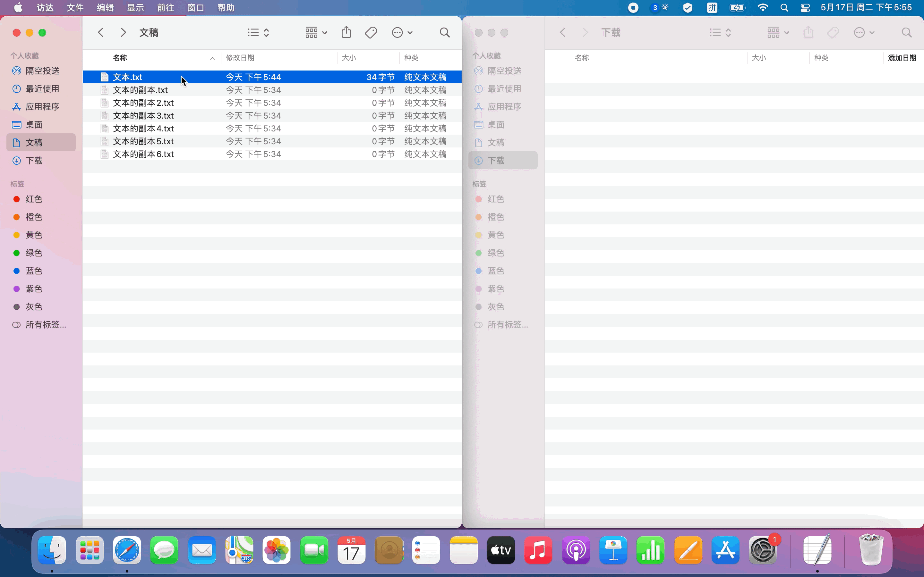Screen dimensions: 924x577
Task: Expand the more actions (…) menu
Action: (402, 32)
